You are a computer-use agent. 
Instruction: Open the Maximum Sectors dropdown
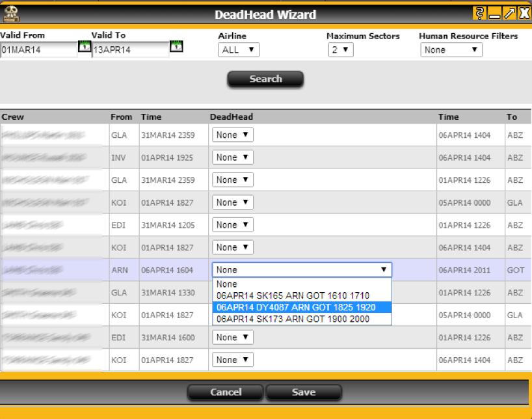point(340,50)
